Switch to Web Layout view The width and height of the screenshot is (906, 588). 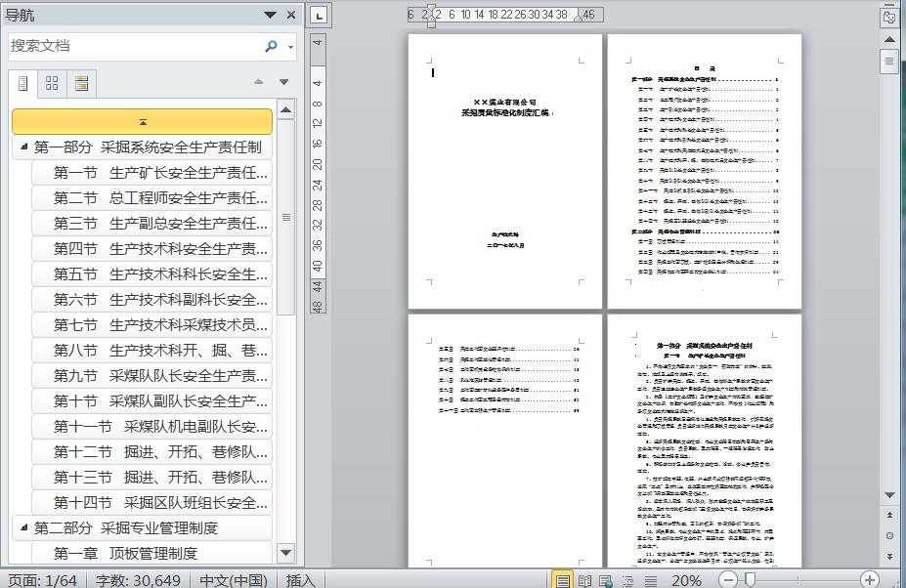click(x=605, y=580)
